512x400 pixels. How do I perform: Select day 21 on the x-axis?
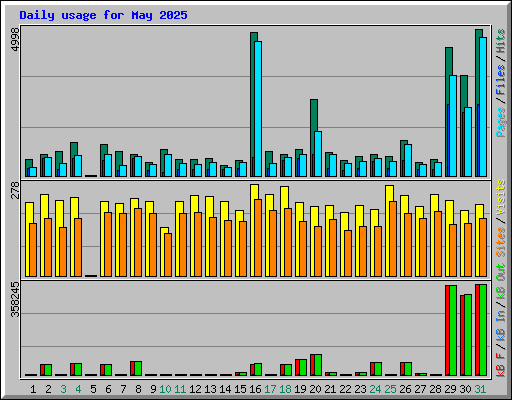pos(330,389)
